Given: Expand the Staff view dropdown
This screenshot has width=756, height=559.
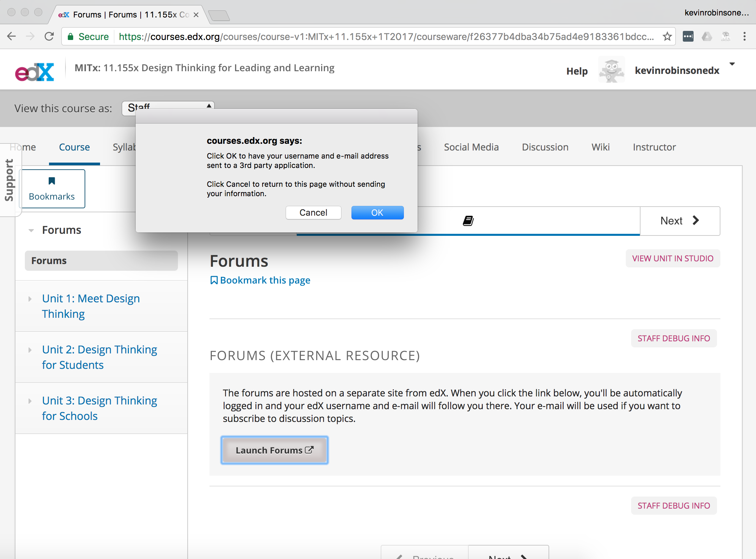Looking at the screenshot, I should (x=169, y=107).
